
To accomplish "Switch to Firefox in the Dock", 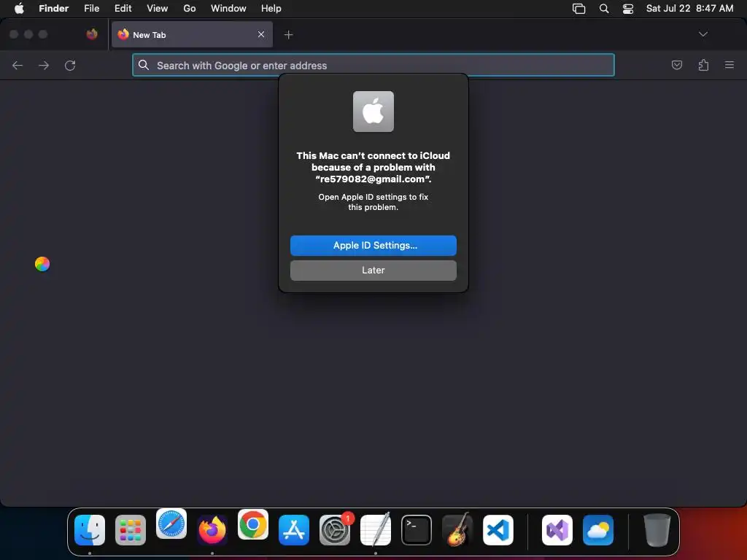I will [x=212, y=530].
